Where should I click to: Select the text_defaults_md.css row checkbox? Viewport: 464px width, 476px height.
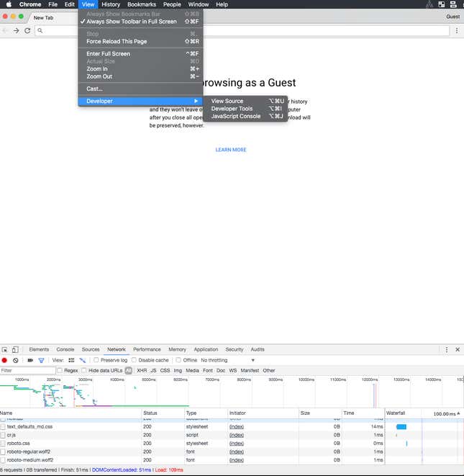click(3, 427)
